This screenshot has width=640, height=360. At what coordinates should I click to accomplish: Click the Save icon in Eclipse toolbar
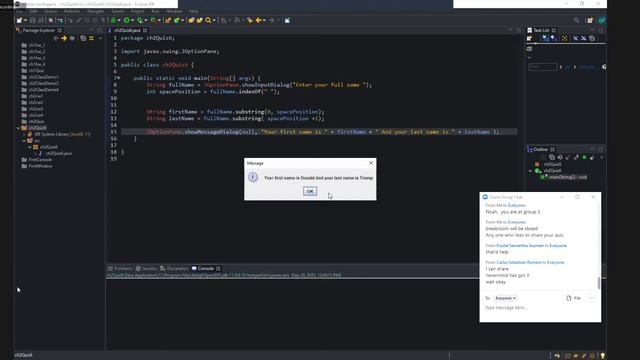(33, 20)
